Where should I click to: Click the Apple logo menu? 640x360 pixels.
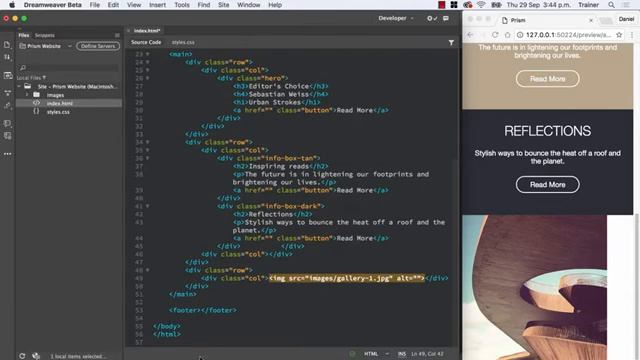(x=12, y=5)
